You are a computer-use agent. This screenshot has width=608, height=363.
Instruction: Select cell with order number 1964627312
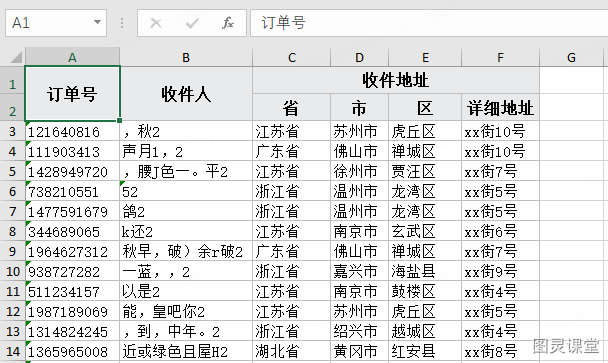[x=73, y=251]
